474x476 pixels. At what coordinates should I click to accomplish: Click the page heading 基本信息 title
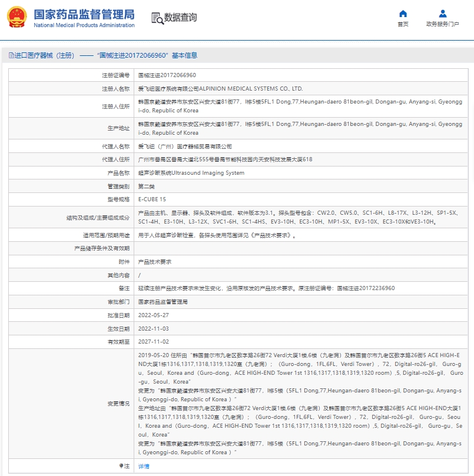(x=185, y=55)
